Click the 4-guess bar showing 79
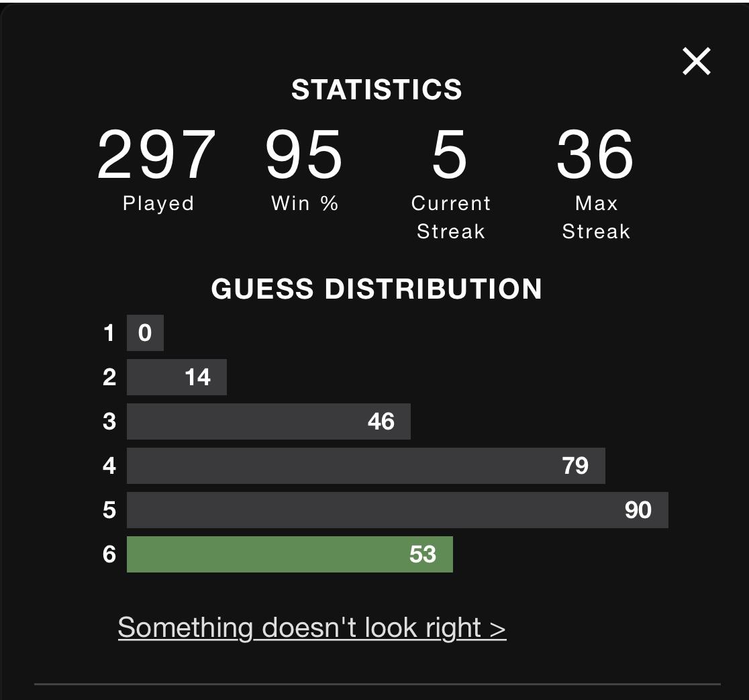This screenshot has height=700, width=749. 365,466
